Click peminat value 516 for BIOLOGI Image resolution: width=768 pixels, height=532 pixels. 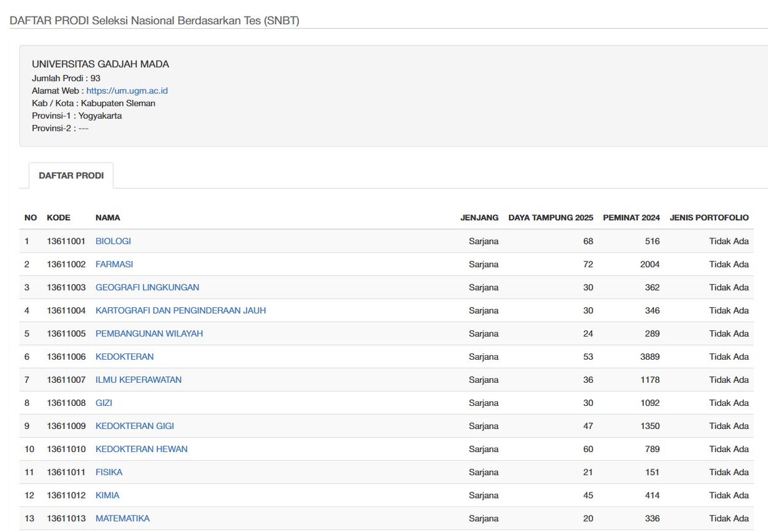[x=652, y=241]
